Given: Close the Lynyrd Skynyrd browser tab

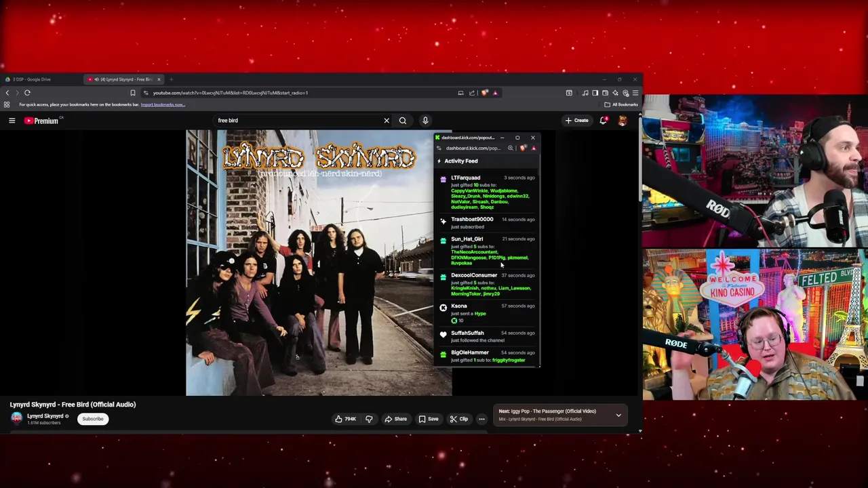Looking at the screenshot, I should [x=159, y=79].
